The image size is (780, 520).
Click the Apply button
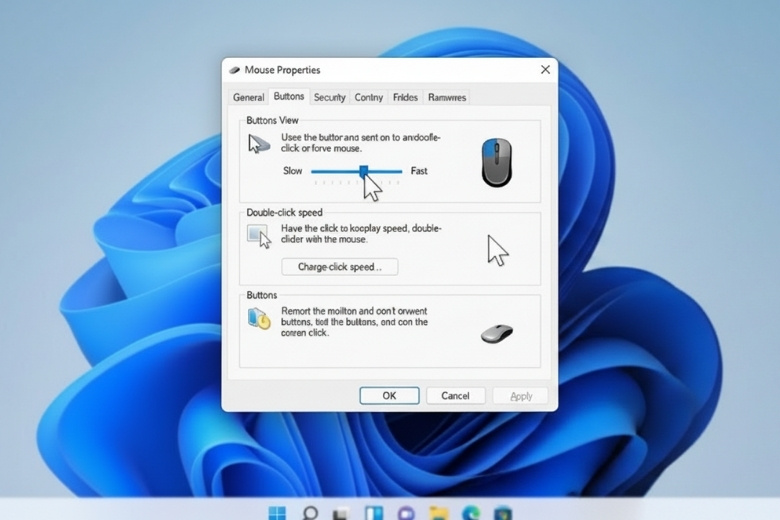coord(521,396)
